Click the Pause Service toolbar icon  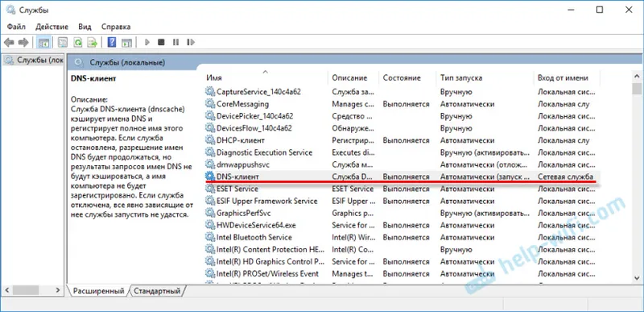pos(175,43)
